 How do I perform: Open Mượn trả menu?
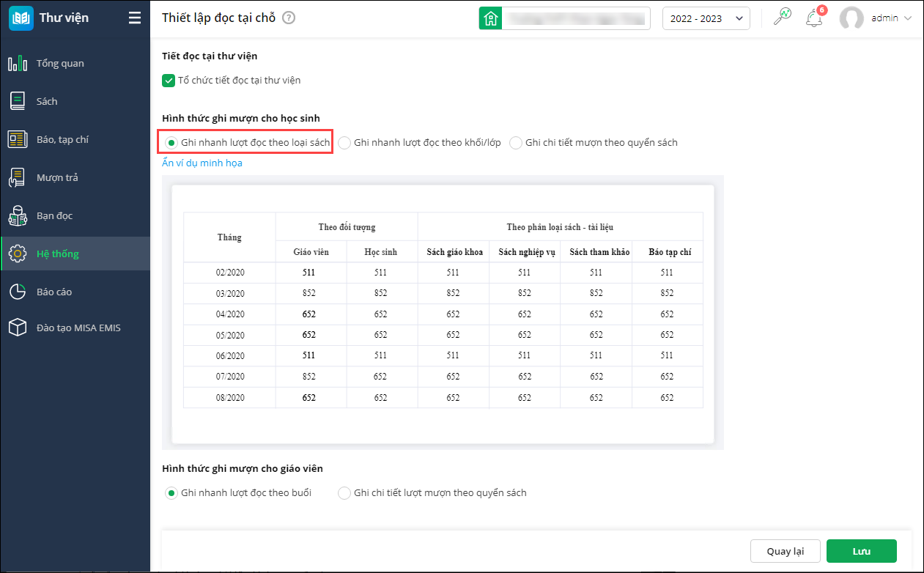point(75,177)
